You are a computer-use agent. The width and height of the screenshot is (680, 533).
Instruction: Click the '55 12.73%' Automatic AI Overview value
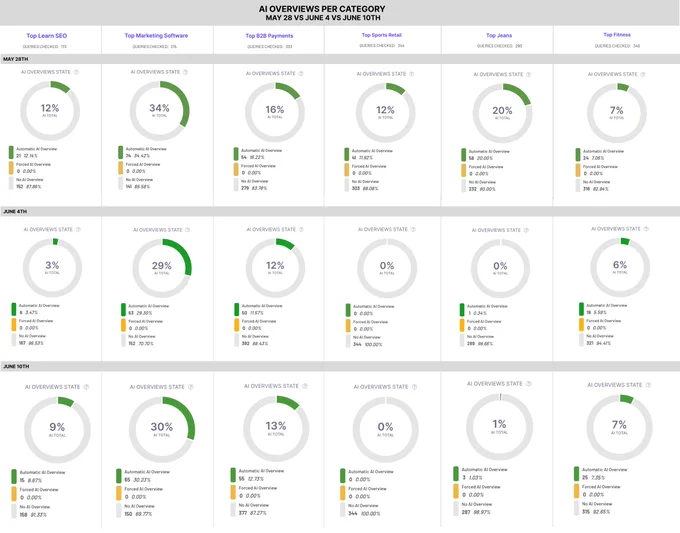tap(251, 479)
